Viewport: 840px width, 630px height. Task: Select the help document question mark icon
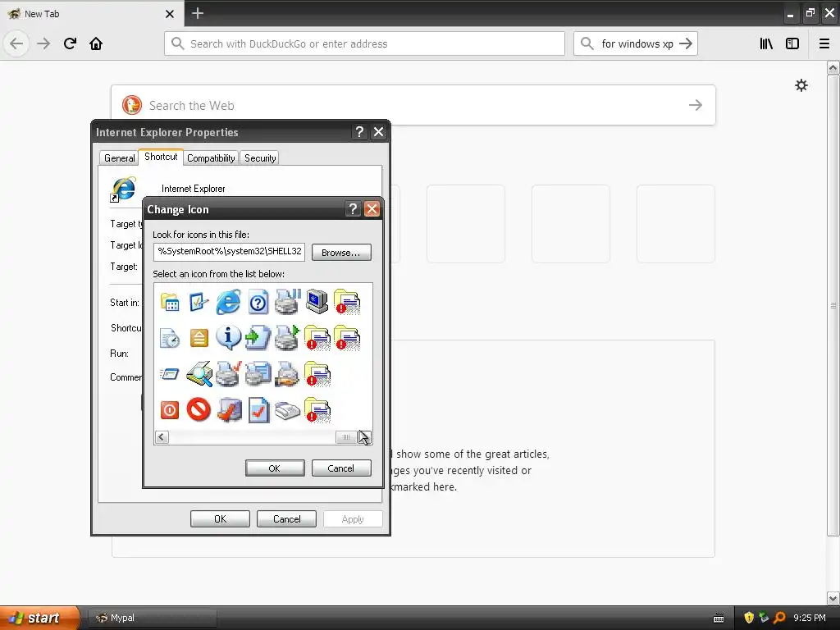(258, 303)
